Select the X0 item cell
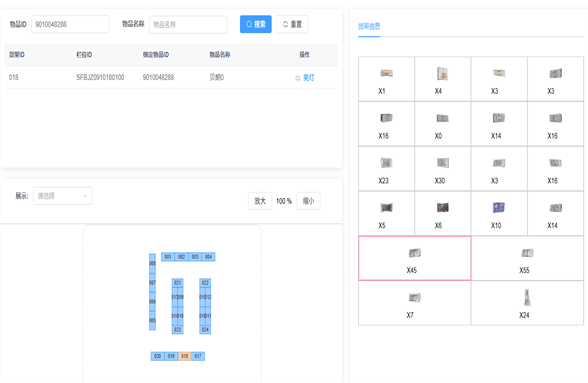This screenshot has height=383, width=588. (x=443, y=124)
